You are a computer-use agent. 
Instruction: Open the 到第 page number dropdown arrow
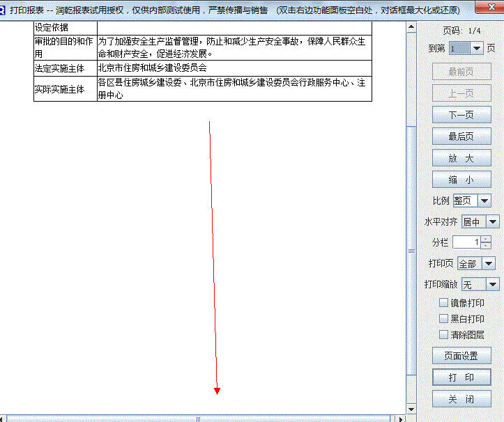coord(477,49)
